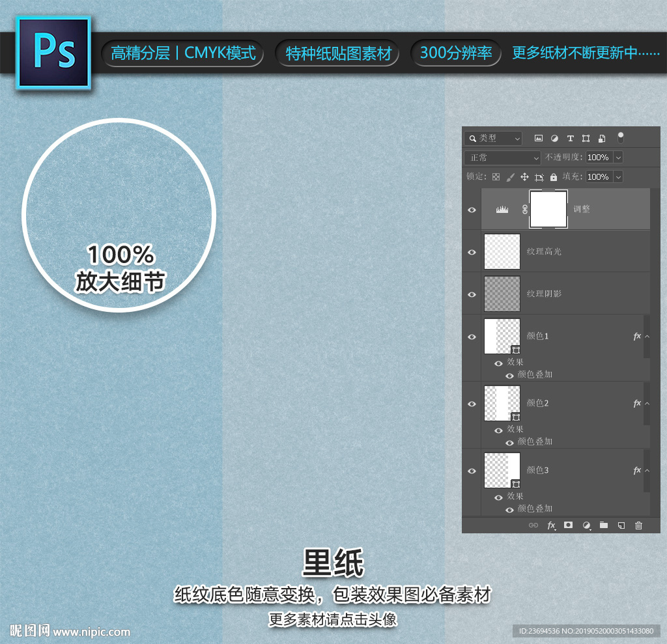Open the 填充 fill slider arrow
The image size is (667, 644).
[x=619, y=177]
